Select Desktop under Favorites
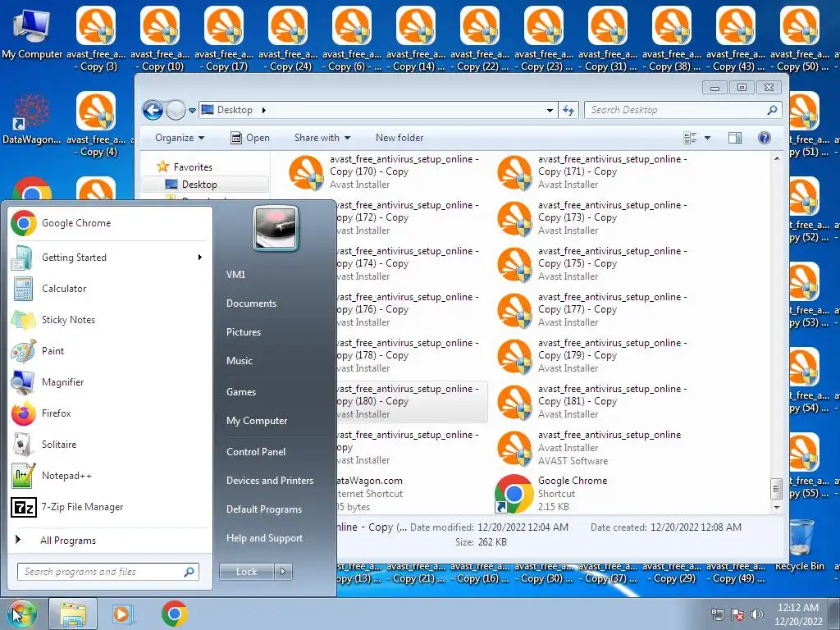This screenshot has height=630, width=840. (x=205, y=185)
